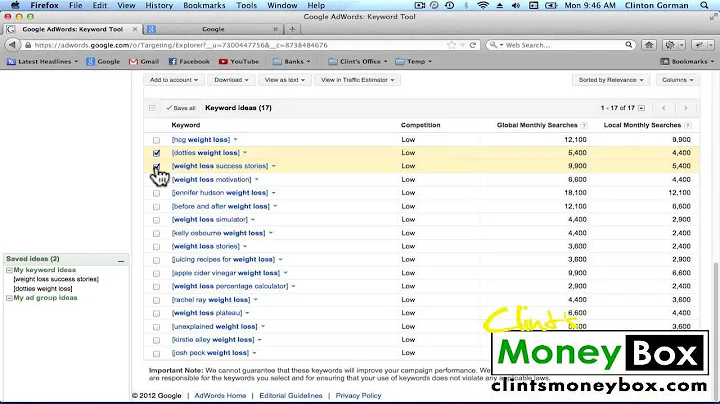This screenshot has width=720, height=404.
Task: Collapse the My ad group ideas tree
Action: point(9,298)
